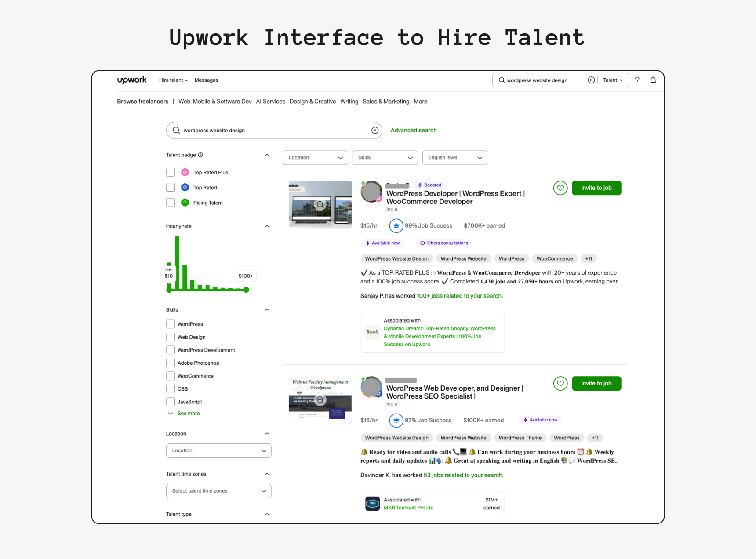Tick the WordPress Development checkbox

[171, 350]
